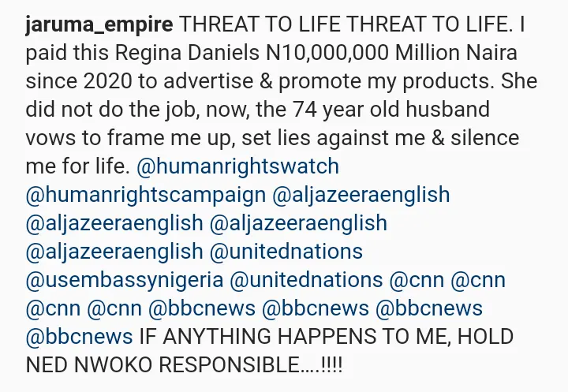This screenshot has width=568, height=392.
Task: Click the 'Regina Daniels' name in caption
Action: coord(187,53)
